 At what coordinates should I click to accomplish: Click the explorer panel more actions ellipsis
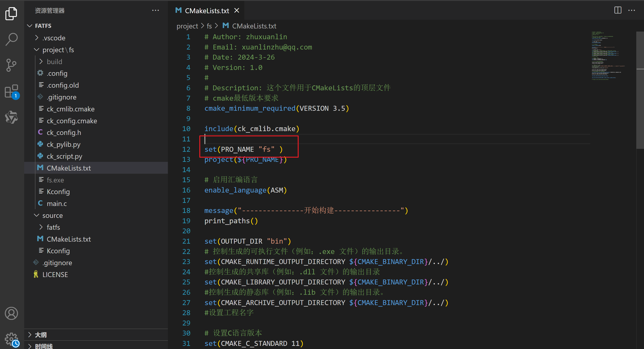[156, 11]
